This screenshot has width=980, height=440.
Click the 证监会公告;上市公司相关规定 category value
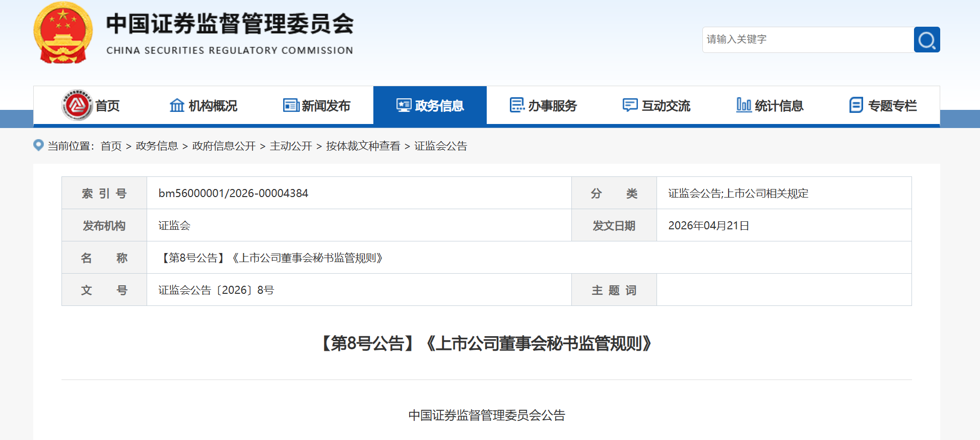click(x=738, y=193)
